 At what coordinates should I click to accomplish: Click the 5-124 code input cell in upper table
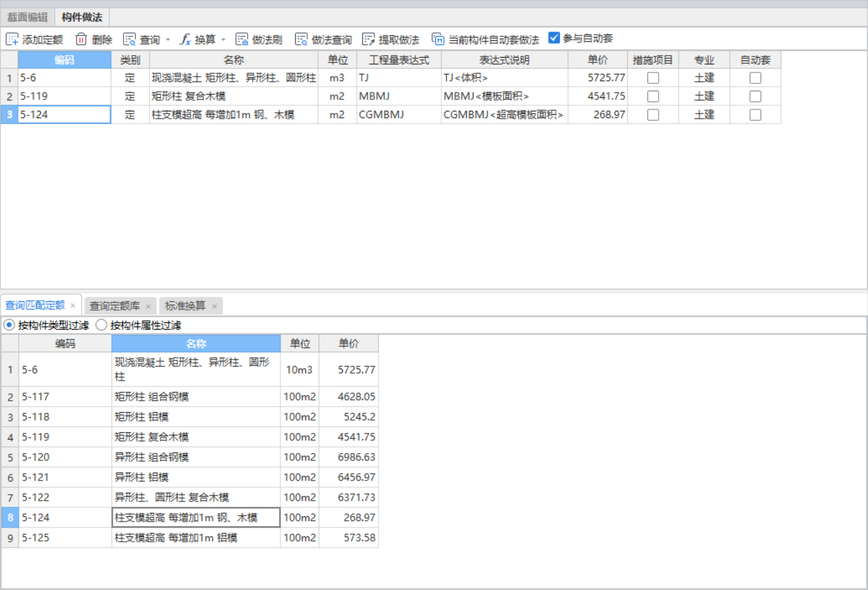click(x=64, y=115)
